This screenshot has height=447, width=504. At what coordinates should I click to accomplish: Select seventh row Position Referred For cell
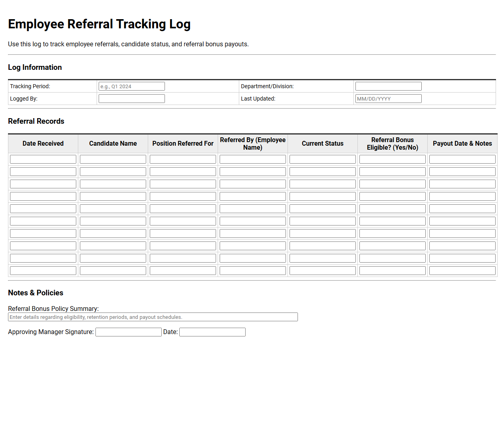(183, 233)
